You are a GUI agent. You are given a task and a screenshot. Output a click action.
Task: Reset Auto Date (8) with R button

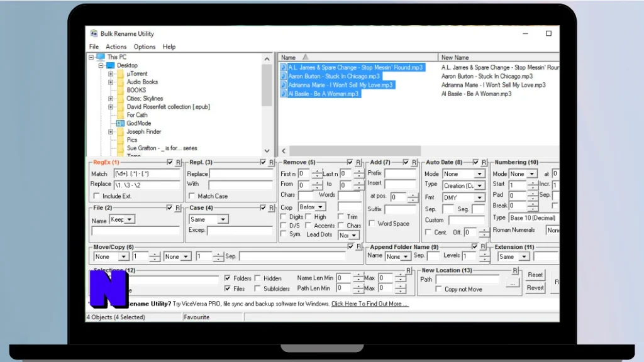click(x=484, y=163)
